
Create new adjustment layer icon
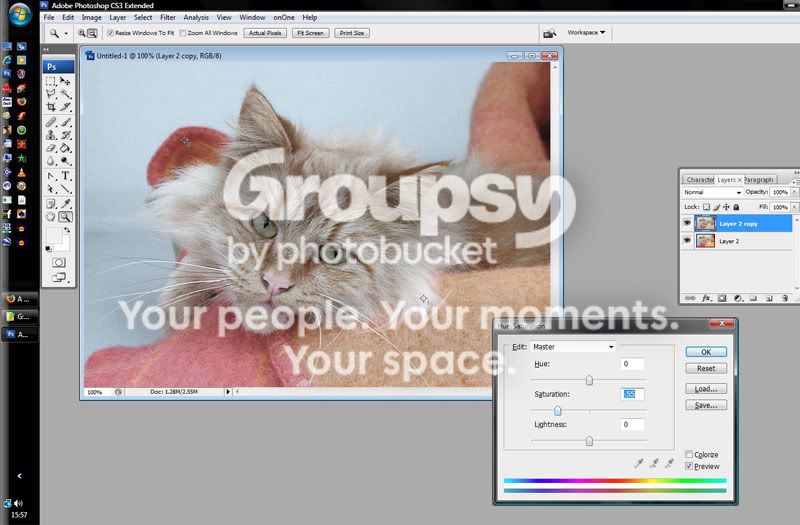(738, 298)
